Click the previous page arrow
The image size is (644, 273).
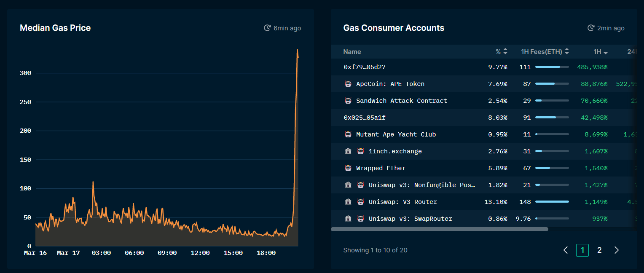point(566,250)
